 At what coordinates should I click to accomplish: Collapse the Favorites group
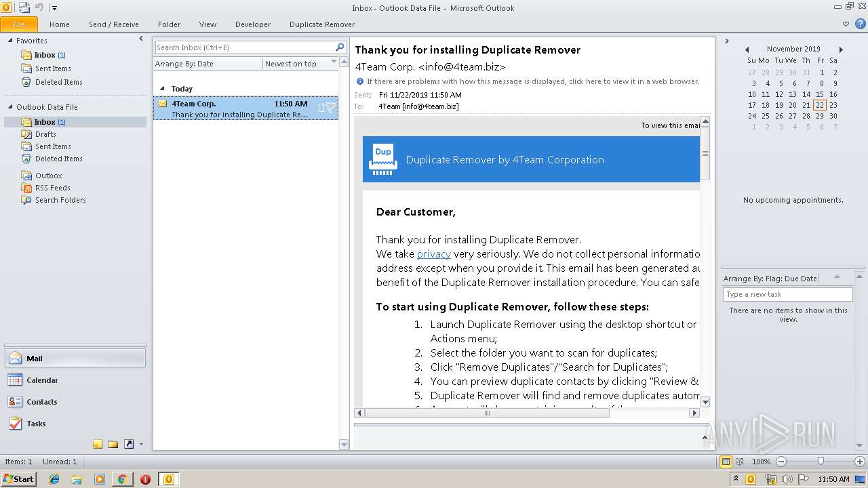pyautogui.click(x=10, y=41)
